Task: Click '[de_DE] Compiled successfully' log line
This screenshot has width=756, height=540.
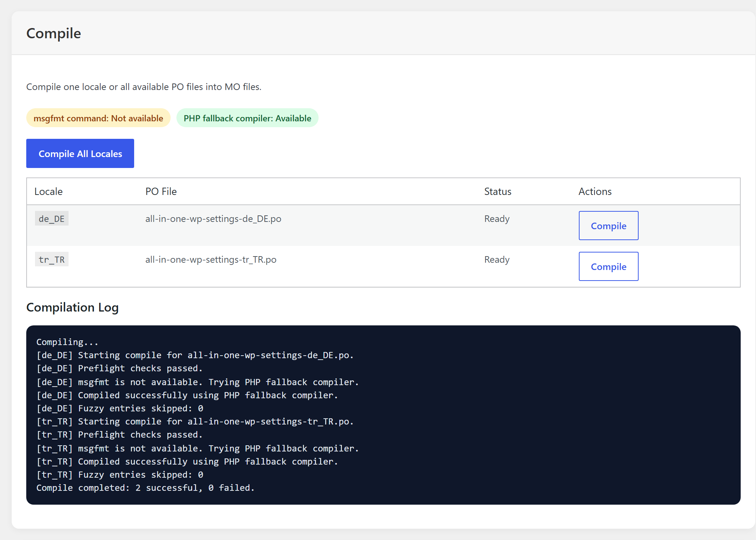Action: (x=187, y=395)
